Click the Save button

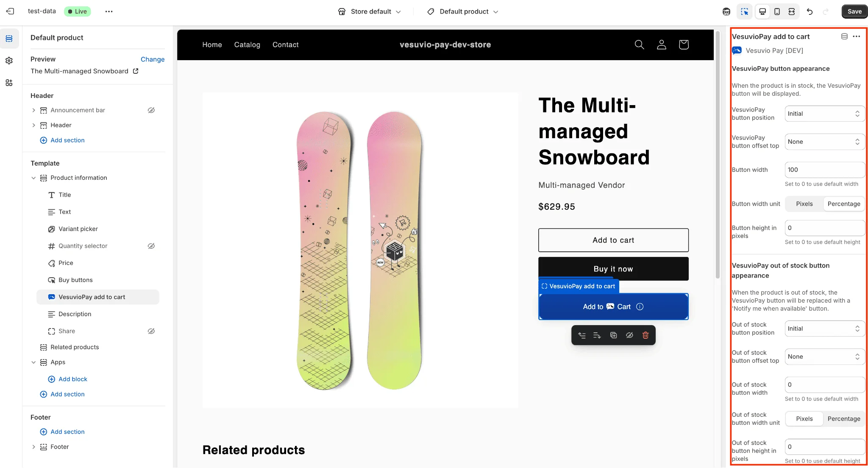coord(854,11)
